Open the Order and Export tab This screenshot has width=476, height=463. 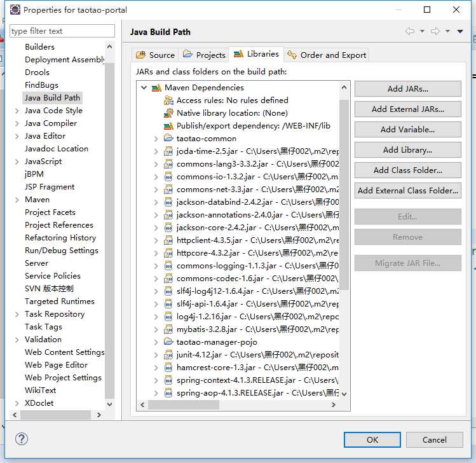(327, 55)
